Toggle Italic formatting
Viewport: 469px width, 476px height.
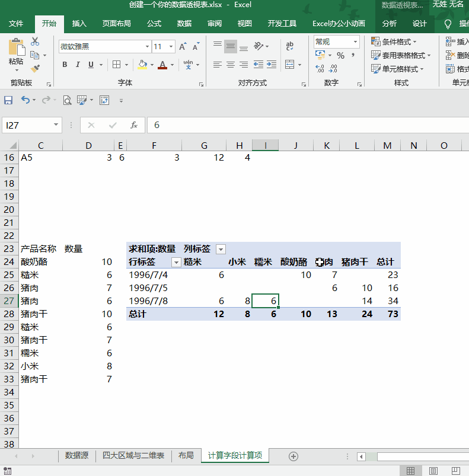(x=78, y=65)
